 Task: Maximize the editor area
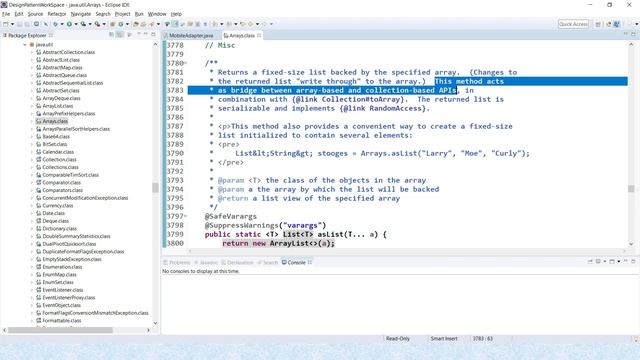633,35
